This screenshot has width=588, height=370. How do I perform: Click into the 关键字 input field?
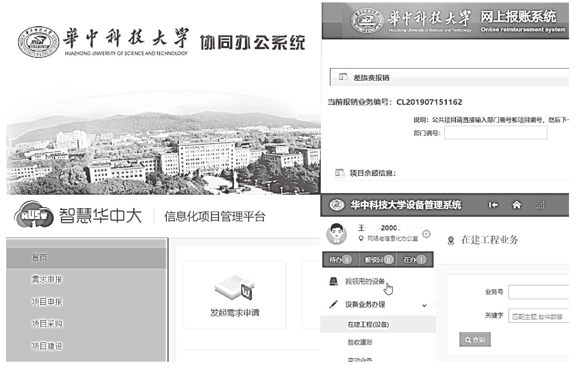pyautogui.click(x=538, y=316)
